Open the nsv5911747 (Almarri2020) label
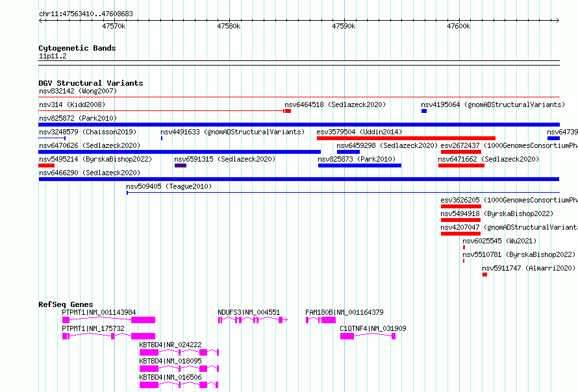578x392 pixels. [529, 268]
